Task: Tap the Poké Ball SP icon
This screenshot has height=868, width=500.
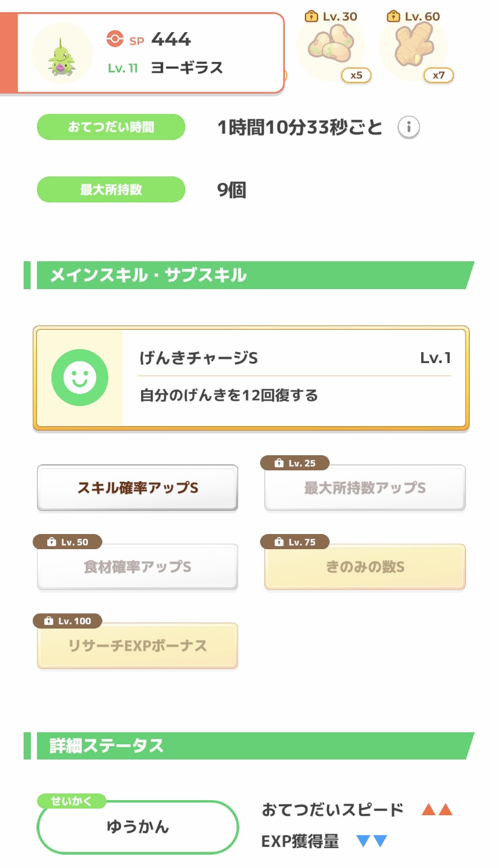Action: coord(114,39)
